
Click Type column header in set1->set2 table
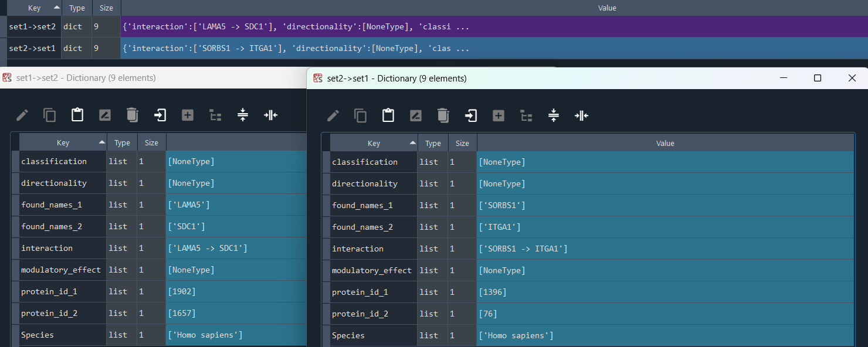(x=122, y=142)
